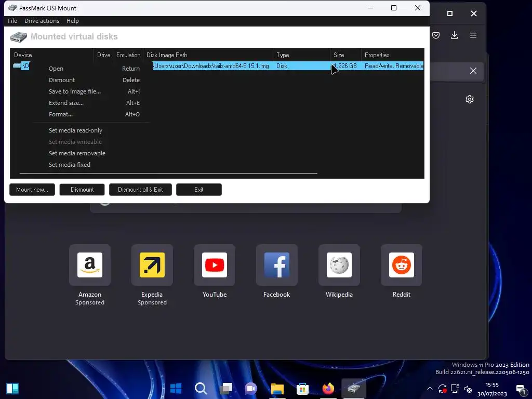Open the Wikipedia shortcut tile
This screenshot has height=399, width=532.
pyautogui.click(x=339, y=265)
